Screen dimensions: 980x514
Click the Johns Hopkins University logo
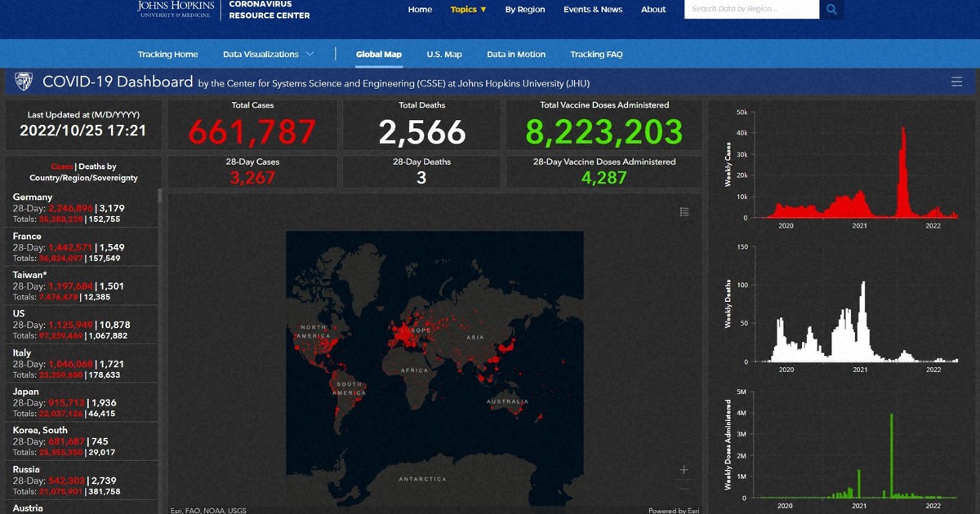176,9
